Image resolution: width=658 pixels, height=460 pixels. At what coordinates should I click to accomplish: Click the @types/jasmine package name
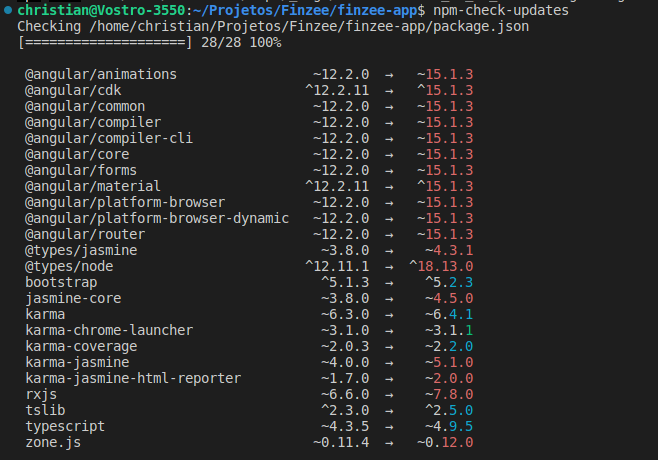pyautogui.click(x=81, y=250)
